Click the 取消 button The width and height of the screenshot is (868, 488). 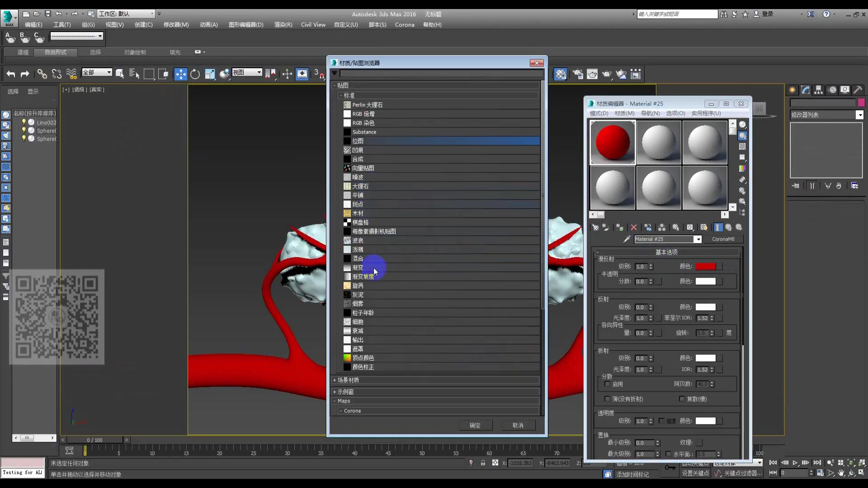click(518, 425)
